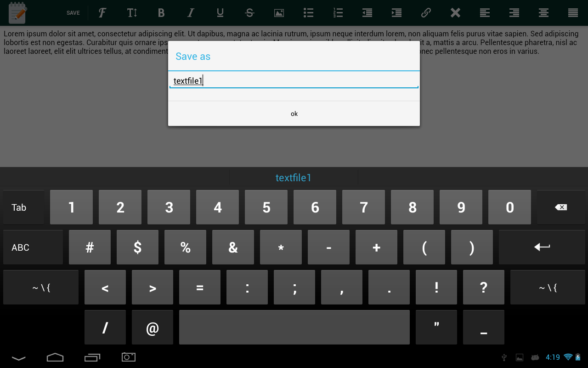The image size is (588, 368).
Task: Align text right
Action: tap(514, 13)
